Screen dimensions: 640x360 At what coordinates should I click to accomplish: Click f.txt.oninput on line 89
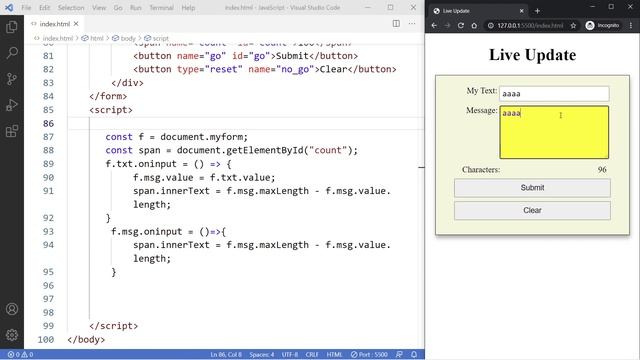click(141, 164)
